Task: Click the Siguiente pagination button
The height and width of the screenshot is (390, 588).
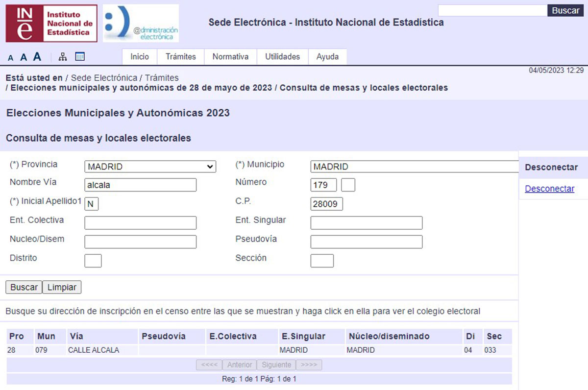Action: tap(276, 365)
